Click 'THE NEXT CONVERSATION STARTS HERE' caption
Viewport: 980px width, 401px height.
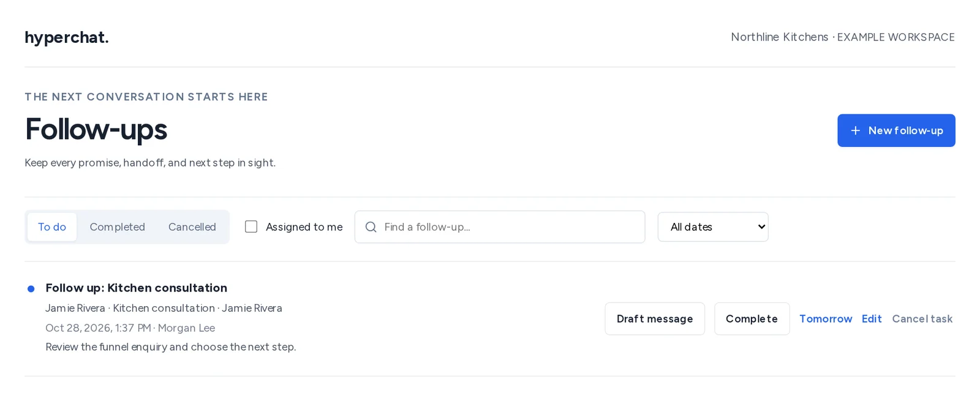[146, 97]
